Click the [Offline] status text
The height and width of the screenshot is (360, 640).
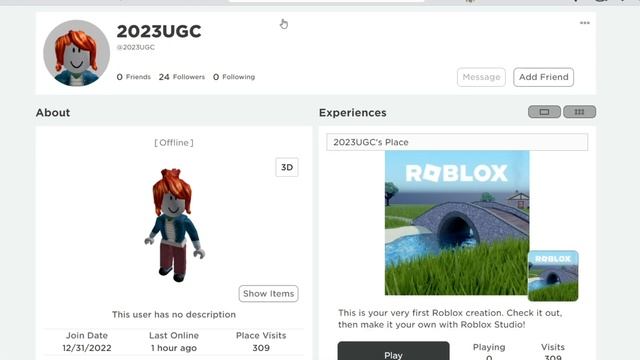coord(174,142)
